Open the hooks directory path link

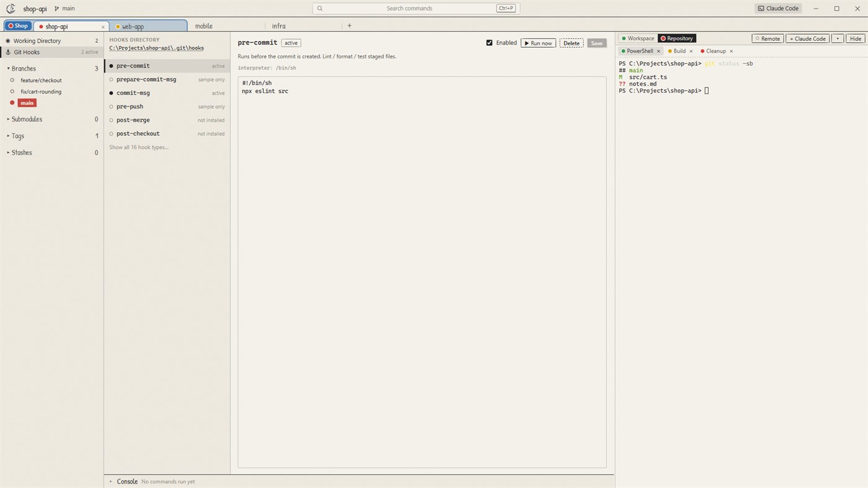(x=156, y=48)
